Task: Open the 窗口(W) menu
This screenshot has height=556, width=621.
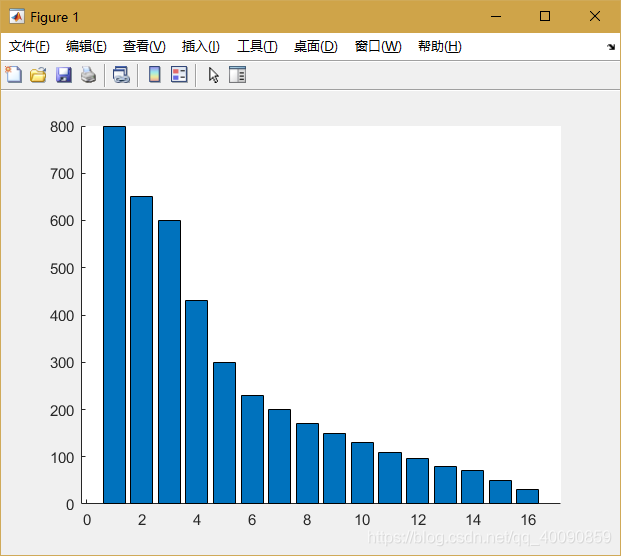Action: 378,46
